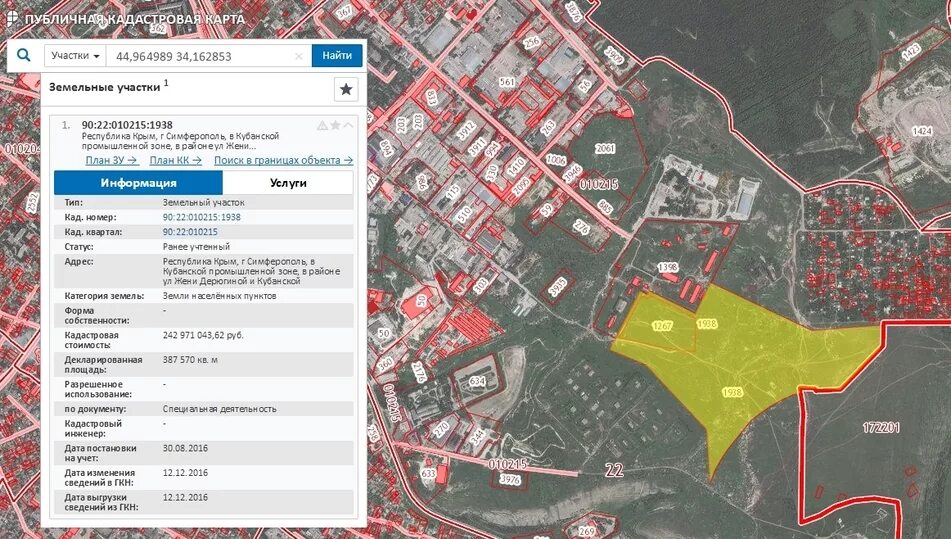Open the План КК link
Image resolution: width=951 pixels, height=539 pixels.
coord(175,160)
